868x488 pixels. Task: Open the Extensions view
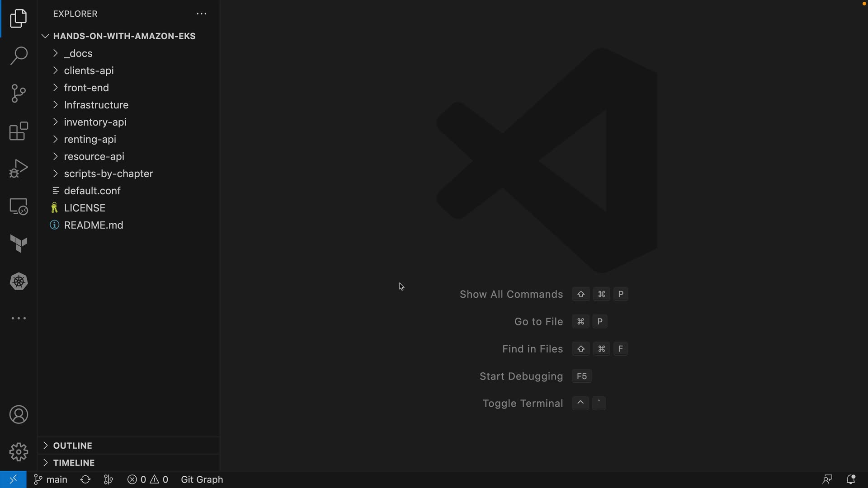coord(19,131)
